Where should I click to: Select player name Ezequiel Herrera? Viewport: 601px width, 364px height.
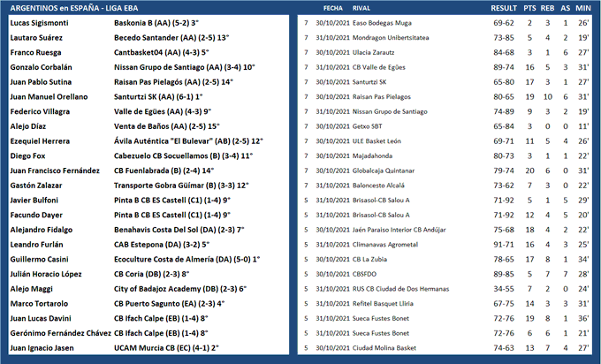(40, 141)
